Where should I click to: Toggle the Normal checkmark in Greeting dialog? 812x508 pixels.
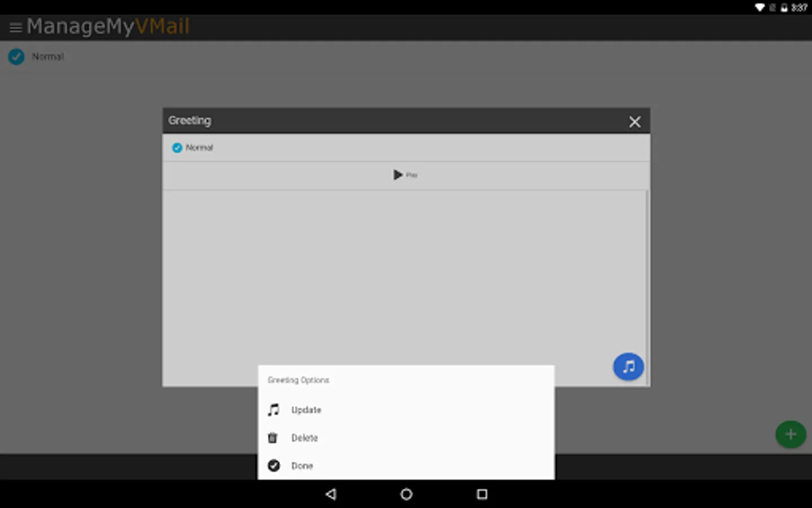pos(177,147)
